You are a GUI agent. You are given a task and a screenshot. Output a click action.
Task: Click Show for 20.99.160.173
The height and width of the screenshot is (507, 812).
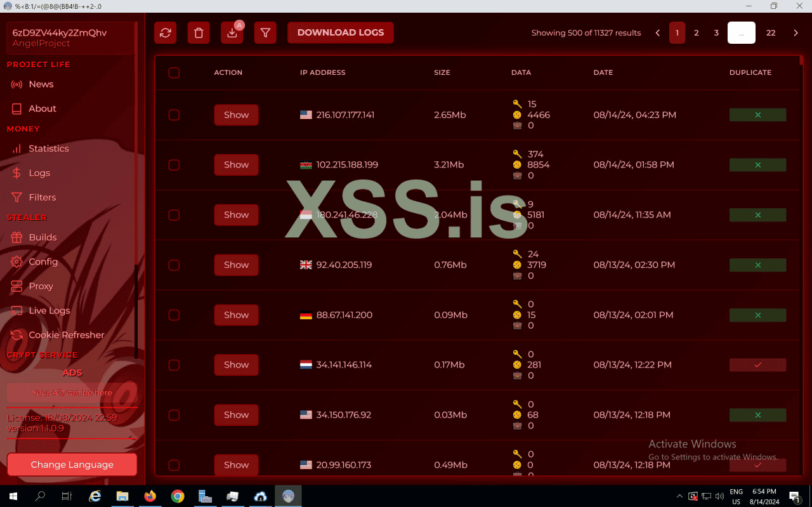(x=236, y=465)
